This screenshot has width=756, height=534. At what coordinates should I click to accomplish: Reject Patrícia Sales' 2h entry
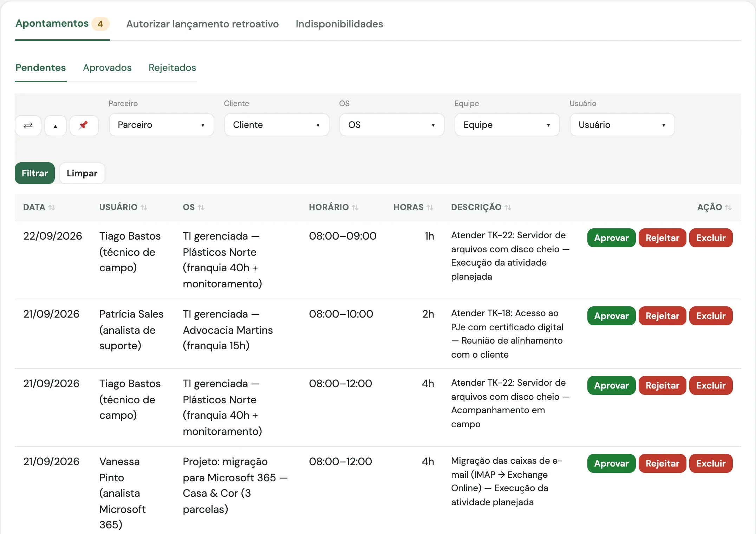tap(662, 316)
